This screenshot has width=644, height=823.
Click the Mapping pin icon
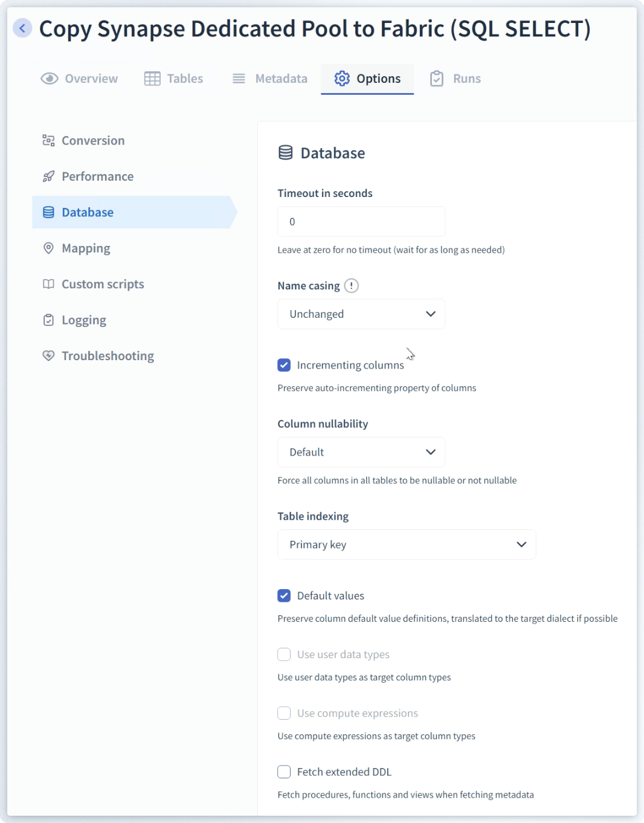48,248
